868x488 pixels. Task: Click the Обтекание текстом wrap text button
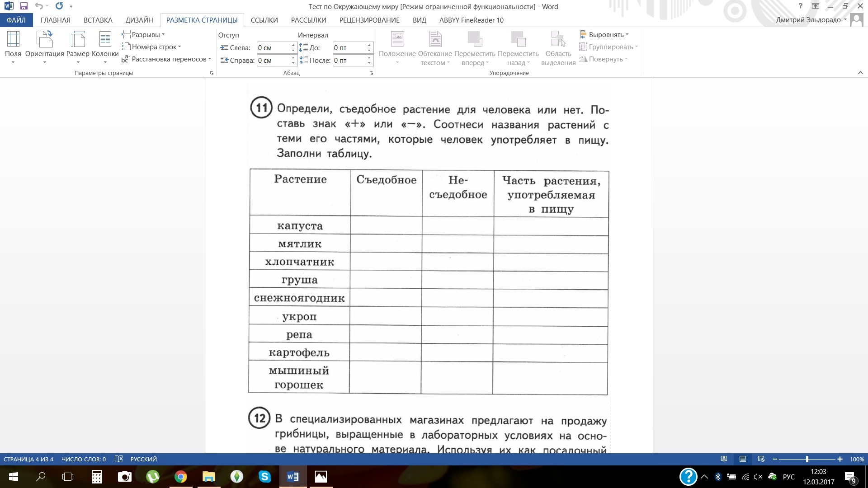(435, 48)
